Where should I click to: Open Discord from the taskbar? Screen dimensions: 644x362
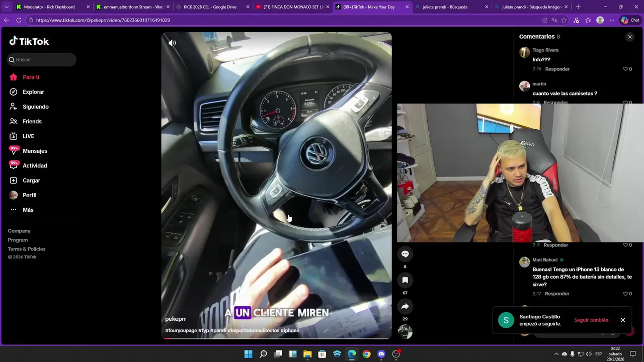click(x=381, y=354)
